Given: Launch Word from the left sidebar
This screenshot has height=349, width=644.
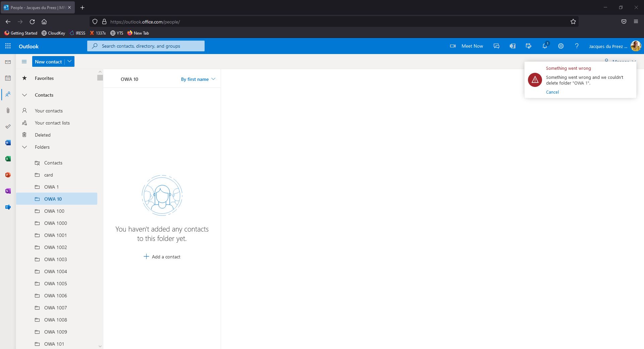Looking at the screenshot, I should [8, 142].
